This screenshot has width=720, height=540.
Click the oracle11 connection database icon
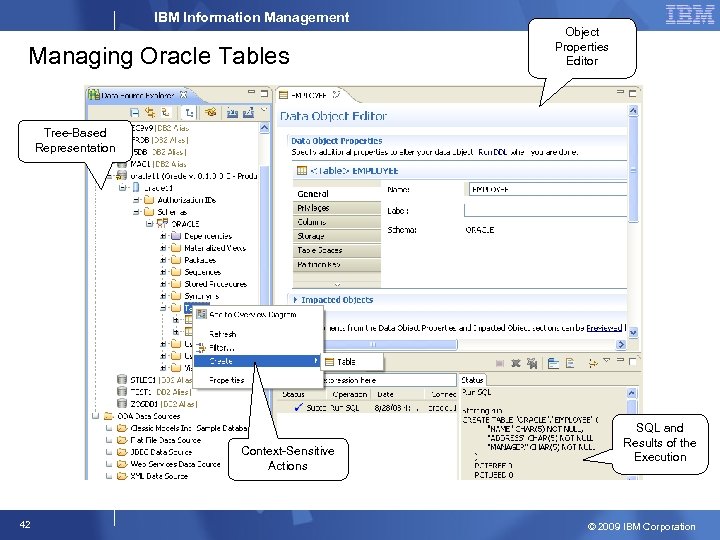(121, 175)
